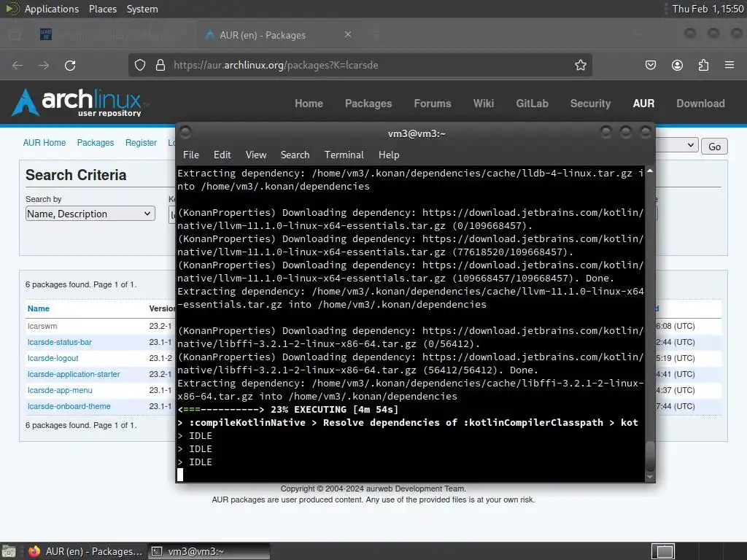The height and width of the screenshot is (560, 747).
Task: Click the desktop environment logo icon
Action: [12, 9]
